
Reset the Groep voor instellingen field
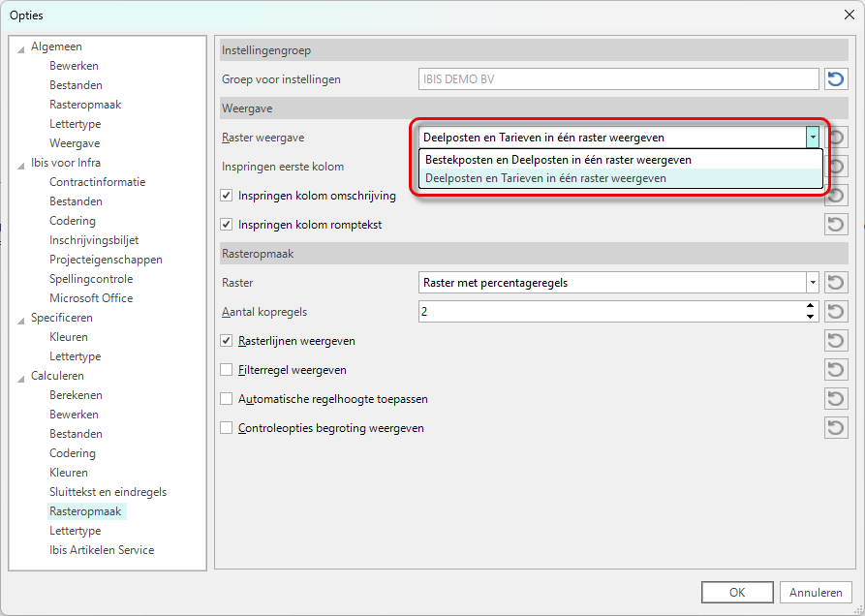[835, 79]
